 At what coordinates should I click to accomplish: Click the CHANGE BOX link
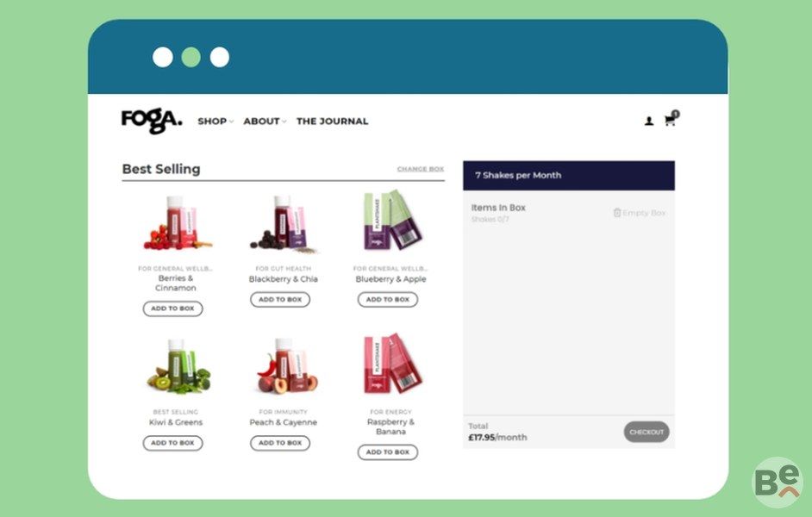click(x=421, y=169)
